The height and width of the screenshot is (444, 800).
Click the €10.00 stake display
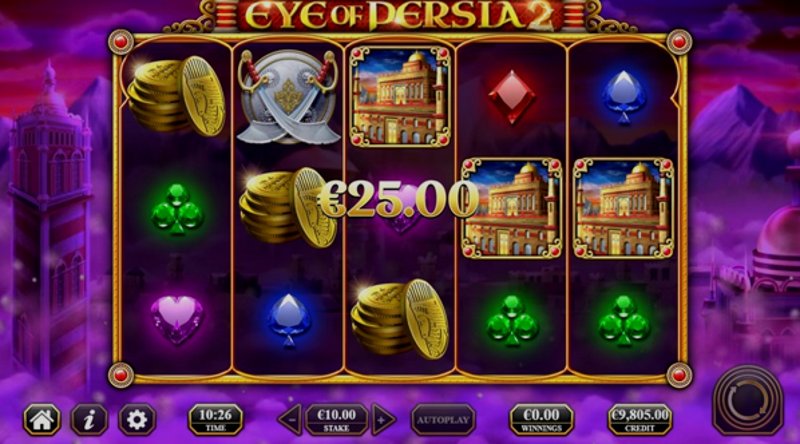(x=337, y=420)
